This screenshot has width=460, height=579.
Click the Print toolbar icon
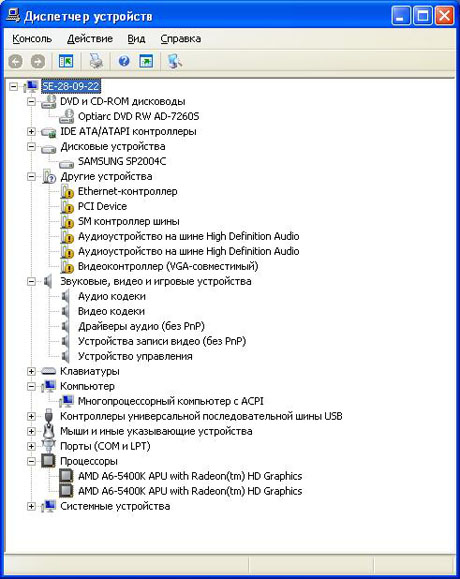[x=96, y=61]
